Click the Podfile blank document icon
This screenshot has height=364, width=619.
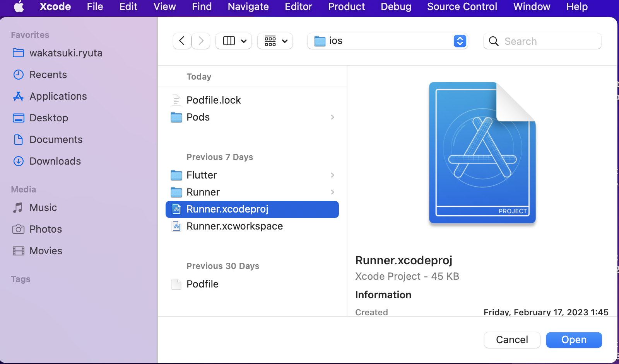point(176,284)
